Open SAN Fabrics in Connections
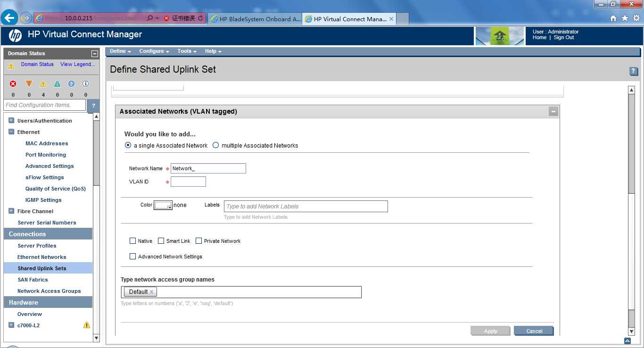 coord(33,280)
